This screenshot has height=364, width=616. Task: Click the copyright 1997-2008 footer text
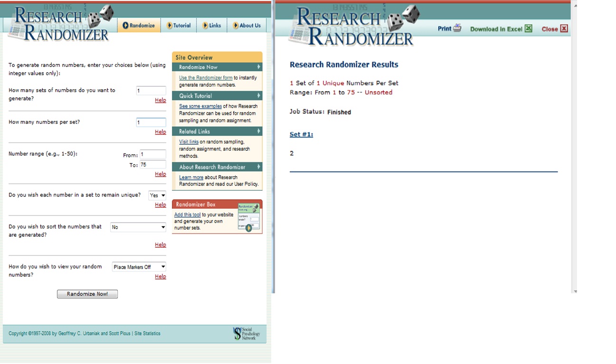[x=69, y=334]
